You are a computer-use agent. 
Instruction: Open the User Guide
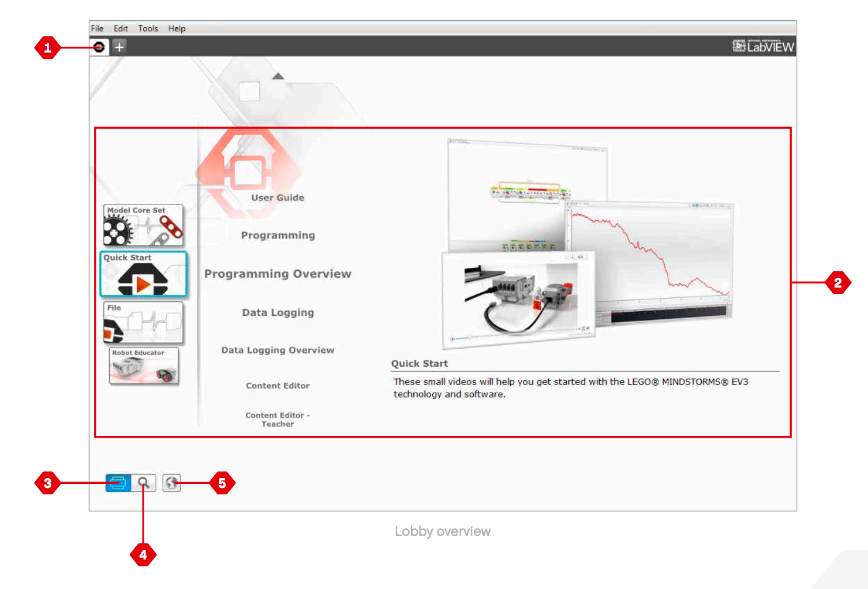[278, 197]
